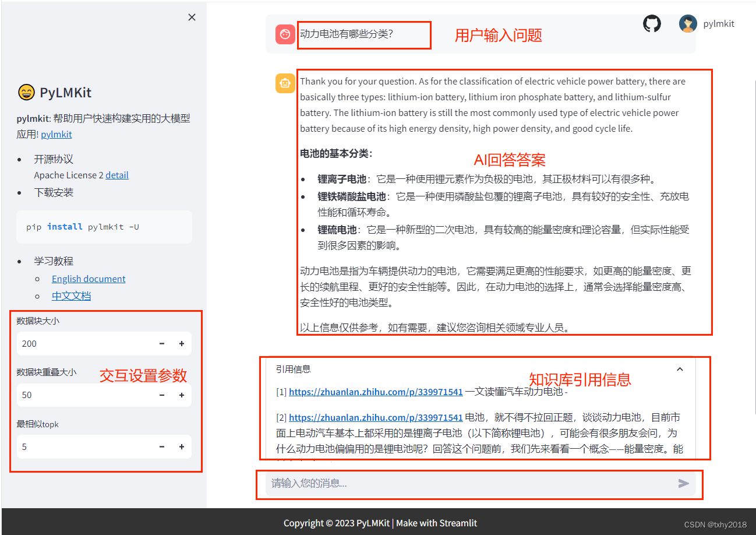Open the GitHub icon link
This screenshot has height=535, width=756.
coord(652,24)
